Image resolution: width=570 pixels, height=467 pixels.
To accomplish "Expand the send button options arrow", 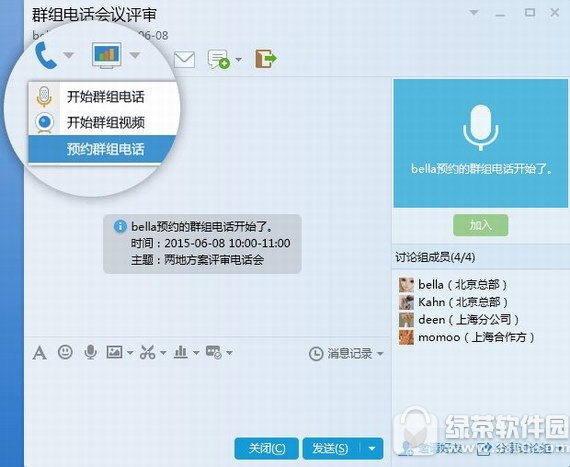I will click(372, 448).
